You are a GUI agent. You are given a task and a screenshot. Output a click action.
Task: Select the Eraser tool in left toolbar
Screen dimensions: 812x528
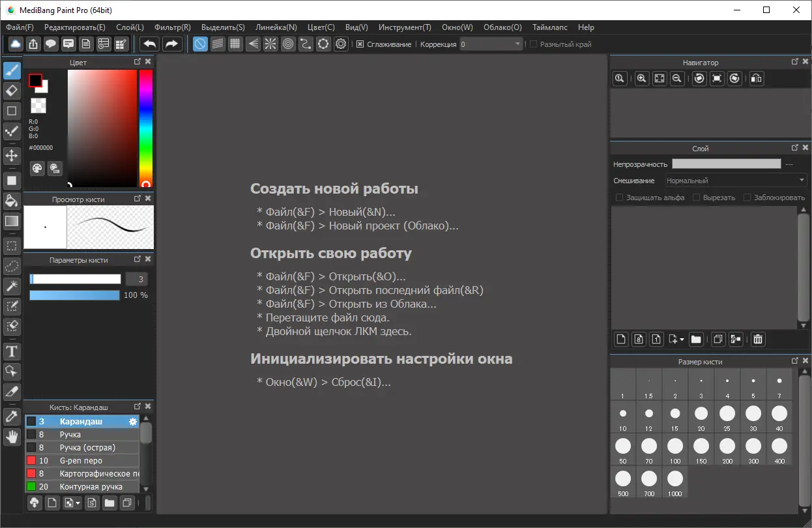[12, 91]
